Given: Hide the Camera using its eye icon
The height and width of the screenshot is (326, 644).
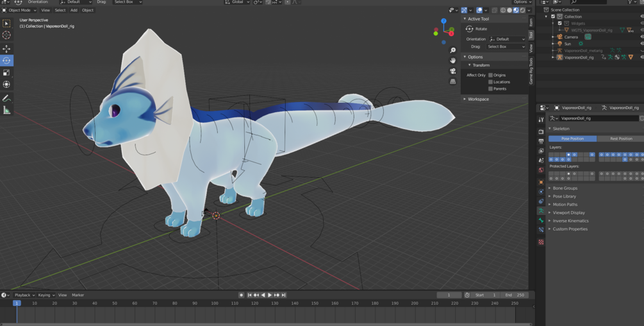Looking at the screenshot, I should tap(642, 37).
